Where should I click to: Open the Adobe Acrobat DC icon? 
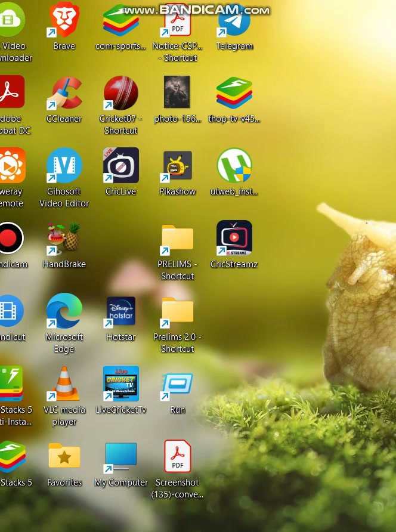click(x=11, y=92)
